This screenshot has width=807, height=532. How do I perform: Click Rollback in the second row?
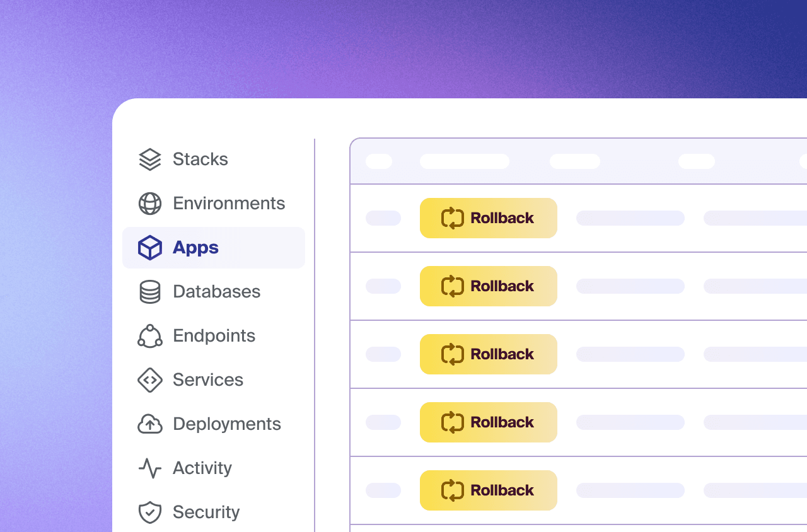pyautogui.click(x=489, y=286)
